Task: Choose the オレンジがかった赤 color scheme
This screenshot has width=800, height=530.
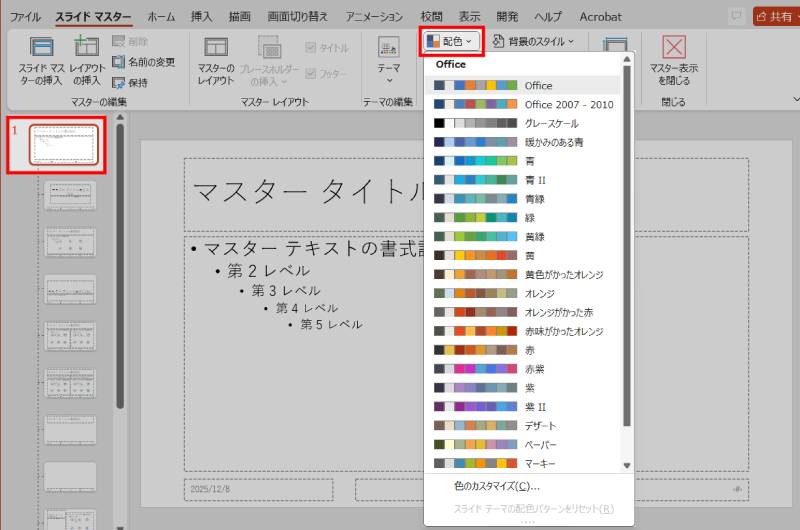Action: point(522,312)
